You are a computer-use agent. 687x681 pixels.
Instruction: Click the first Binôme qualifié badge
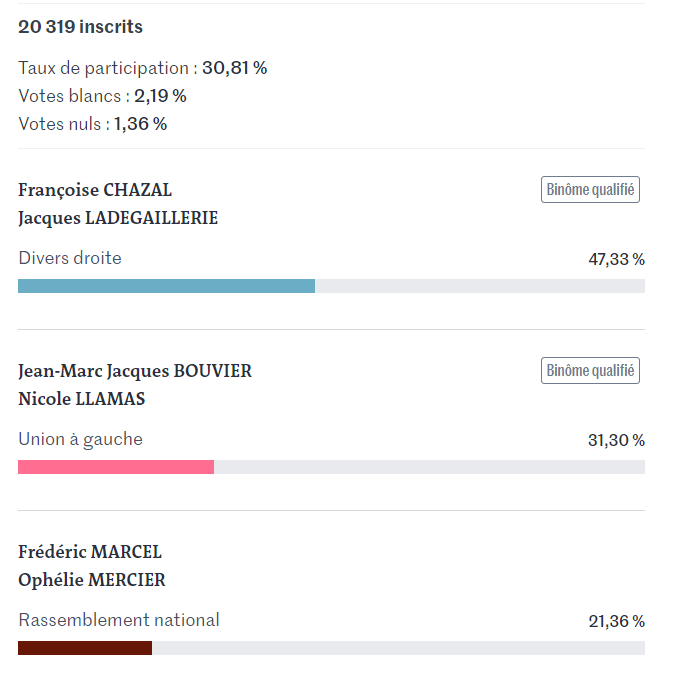(590, 189)
